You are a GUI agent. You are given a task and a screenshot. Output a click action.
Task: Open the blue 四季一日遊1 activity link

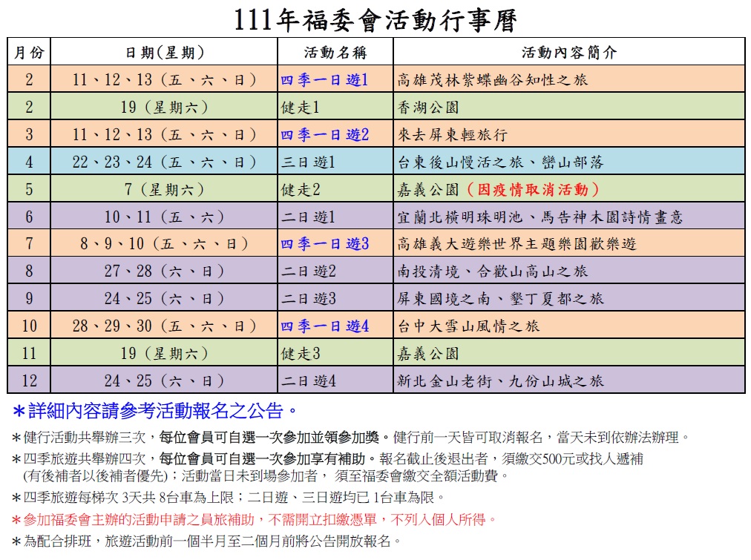[x=324, y=80]
